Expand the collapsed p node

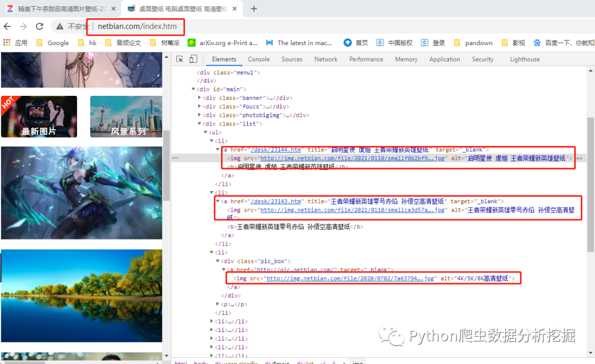click(x=218, y=304)
